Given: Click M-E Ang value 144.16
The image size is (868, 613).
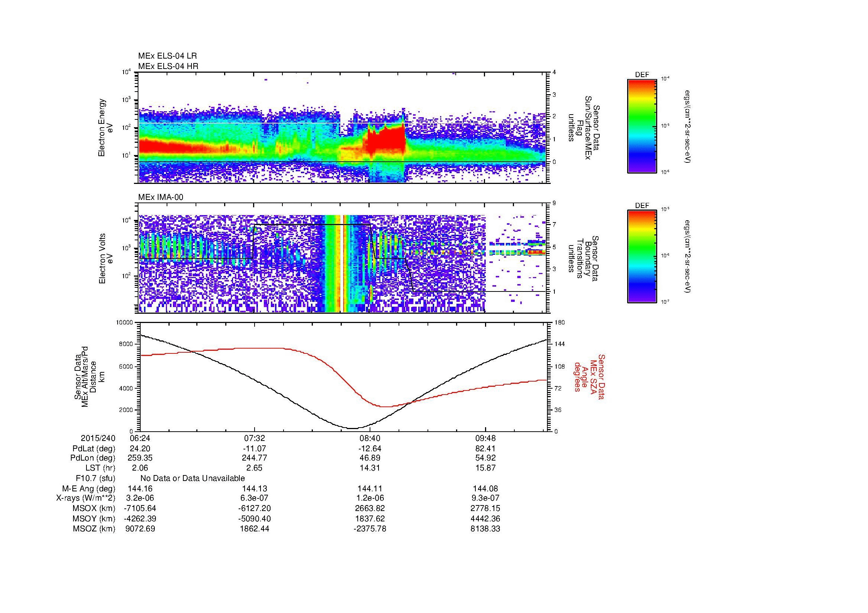Looking at the screenshot, I should click(x=140, y=489).
